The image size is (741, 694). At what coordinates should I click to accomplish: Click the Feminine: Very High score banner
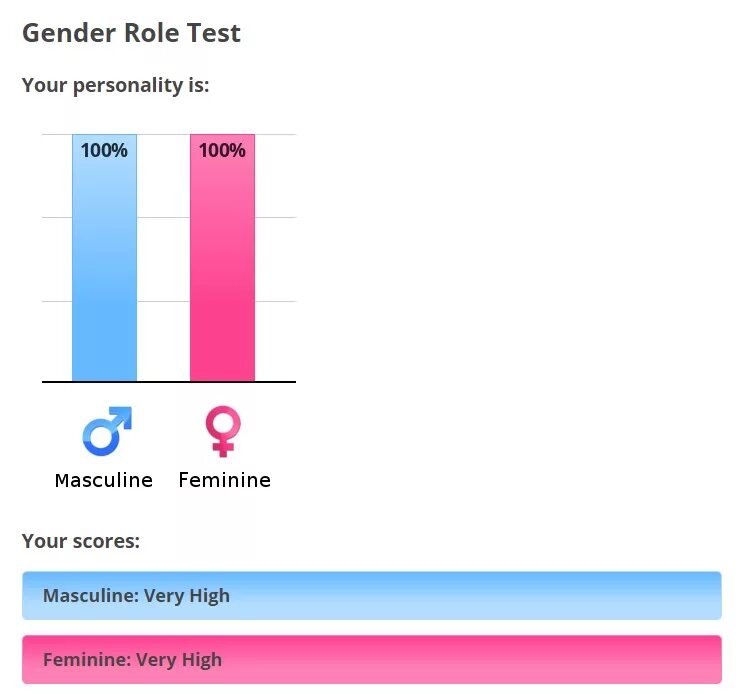click(x=372, y=659)
